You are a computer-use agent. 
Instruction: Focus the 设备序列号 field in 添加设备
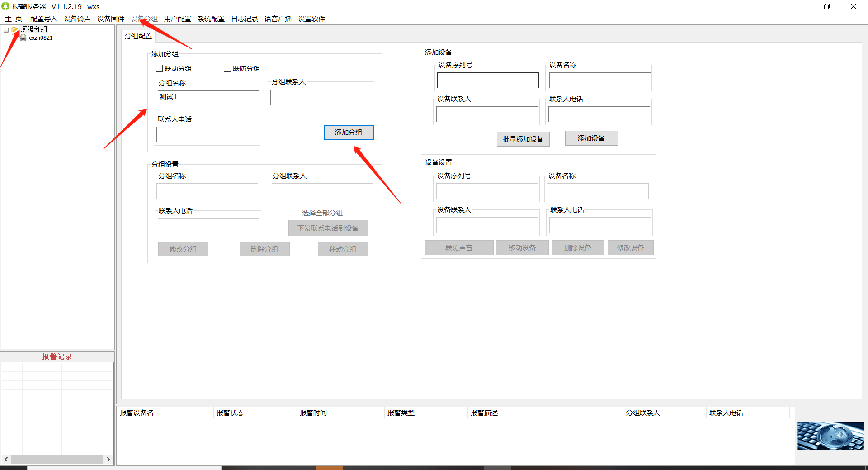[488, 80]
